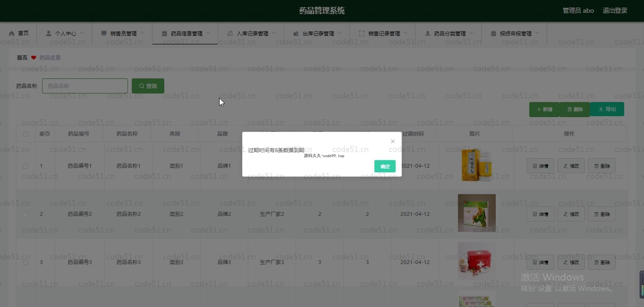Click the 过期时间 column header
The width and height of the screenshot is (644, 307).
(413, 134)
